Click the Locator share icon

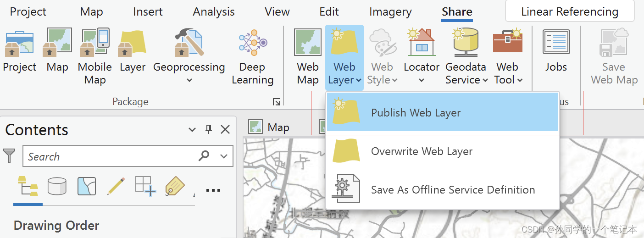point(422,42)
